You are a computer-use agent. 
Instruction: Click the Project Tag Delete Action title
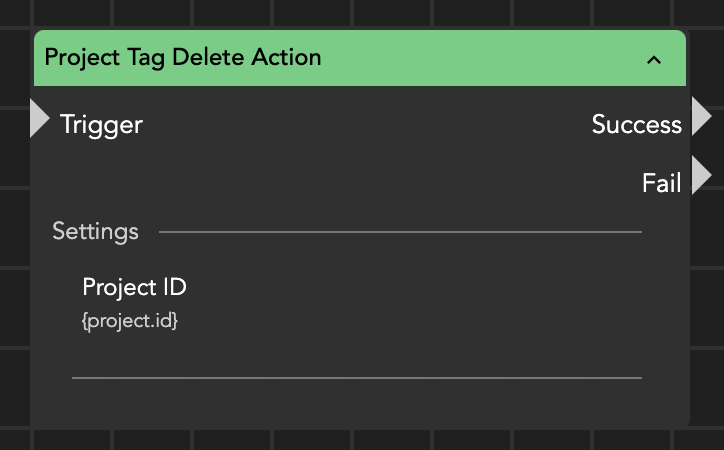[x=183, y=57]
